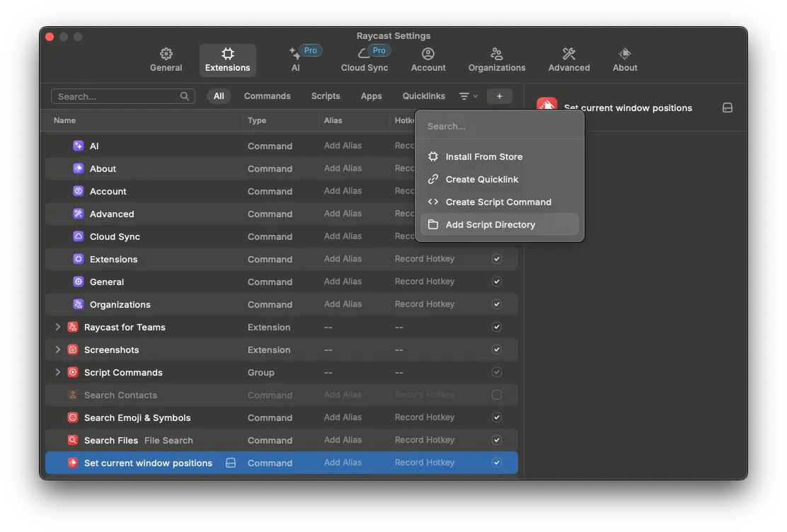Screen dimensions: 787x532
Task: Click the About command icon
Action: pyautogui.click(x=79, y=168)
